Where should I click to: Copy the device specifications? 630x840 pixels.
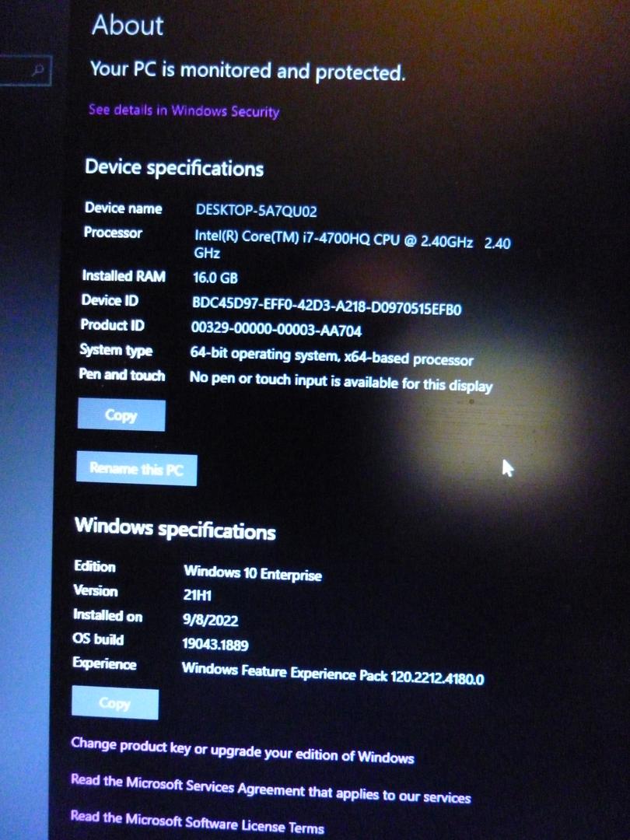(x=121, y=415)
